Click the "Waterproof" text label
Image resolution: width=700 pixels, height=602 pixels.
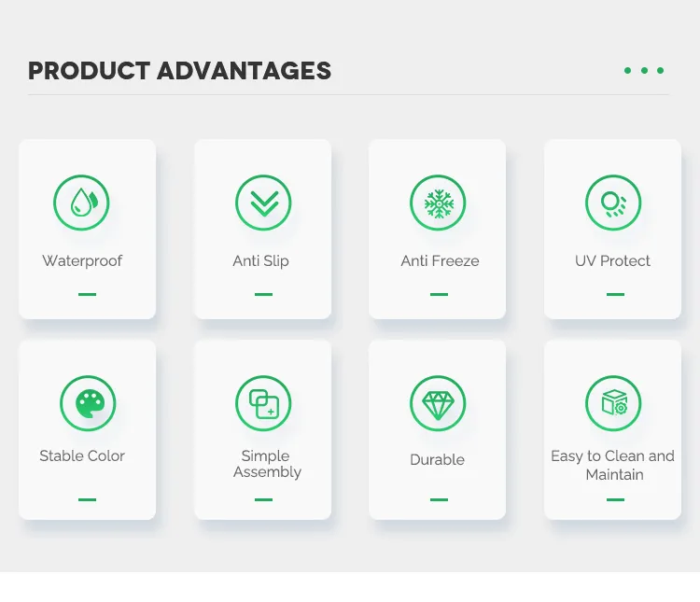82,261
